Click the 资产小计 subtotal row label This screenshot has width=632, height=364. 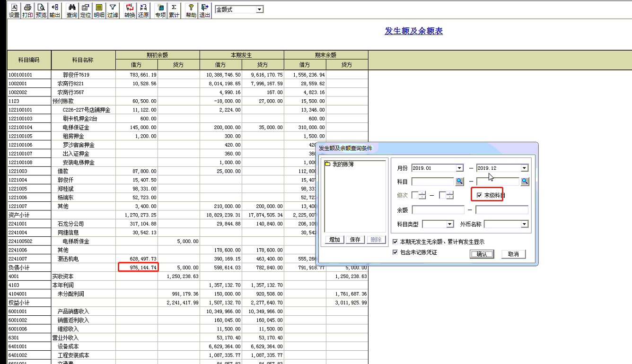click(x=19, y=215)
